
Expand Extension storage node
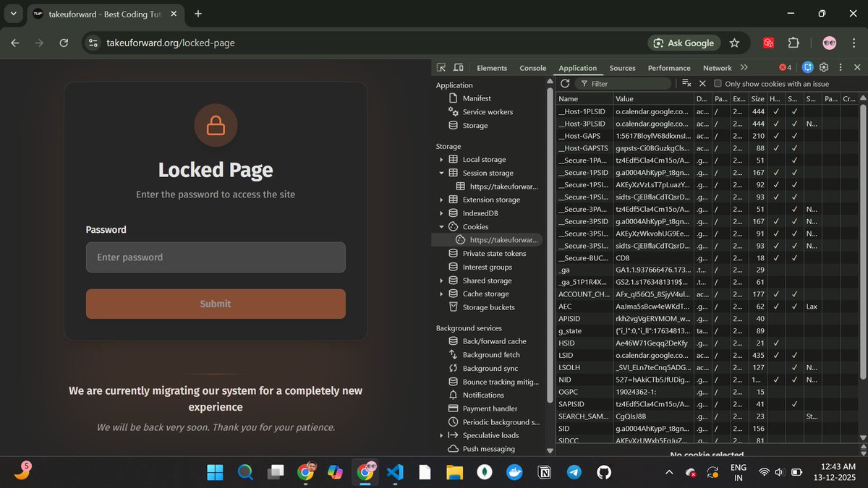coord(441,200)
